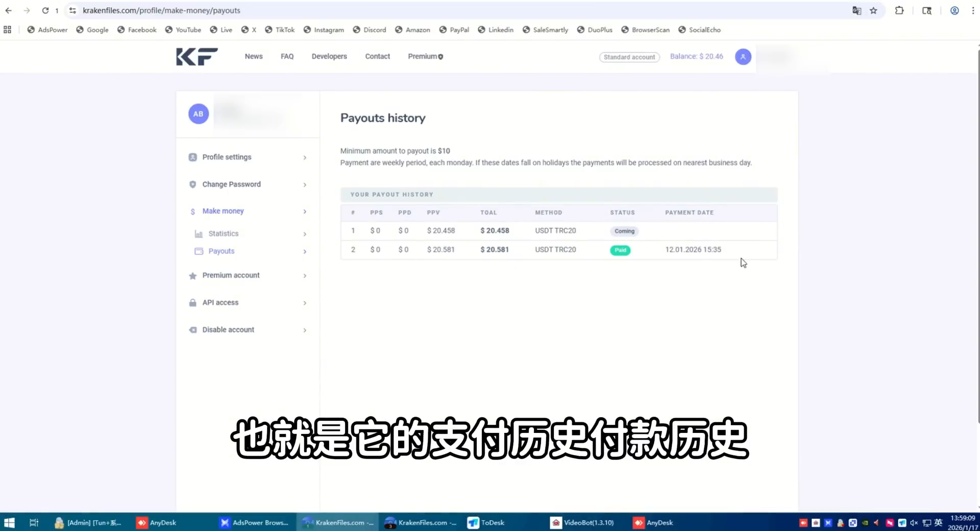View site information icon in address bar
This screenshot has width=980, height=531.
72,10
